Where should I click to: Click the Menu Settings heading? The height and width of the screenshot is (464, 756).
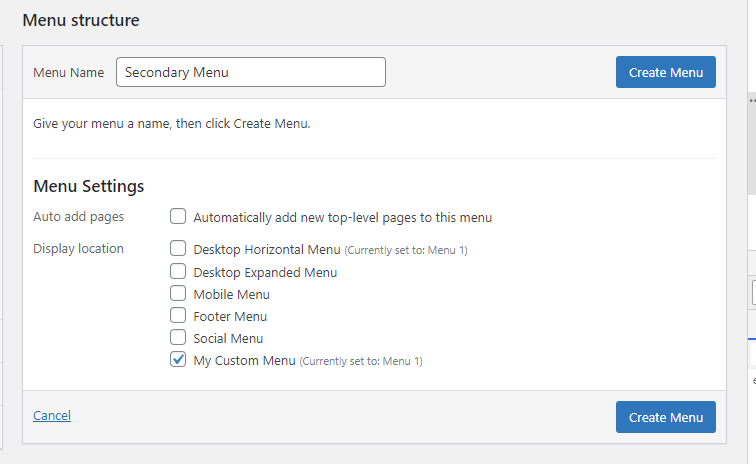89,186
